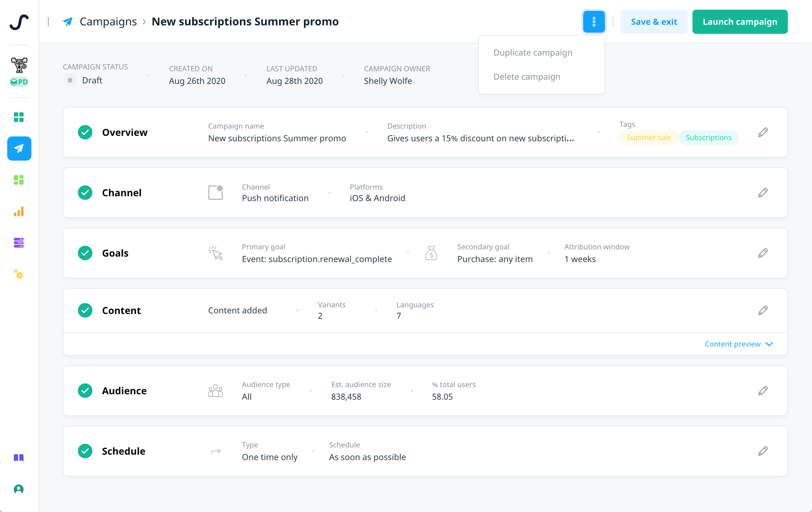Choose Delete campaign from the menu
The image size is (812, 512).
tap(527, 77)
